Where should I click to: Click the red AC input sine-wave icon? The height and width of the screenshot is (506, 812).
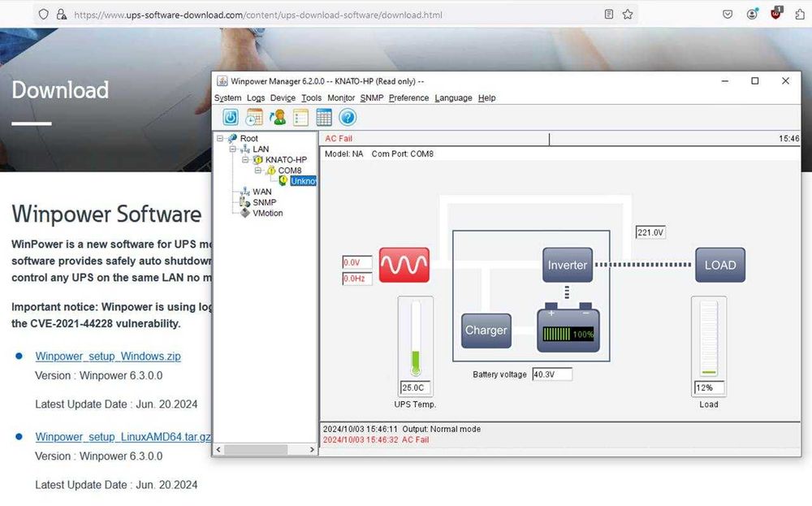click(404, 265)
